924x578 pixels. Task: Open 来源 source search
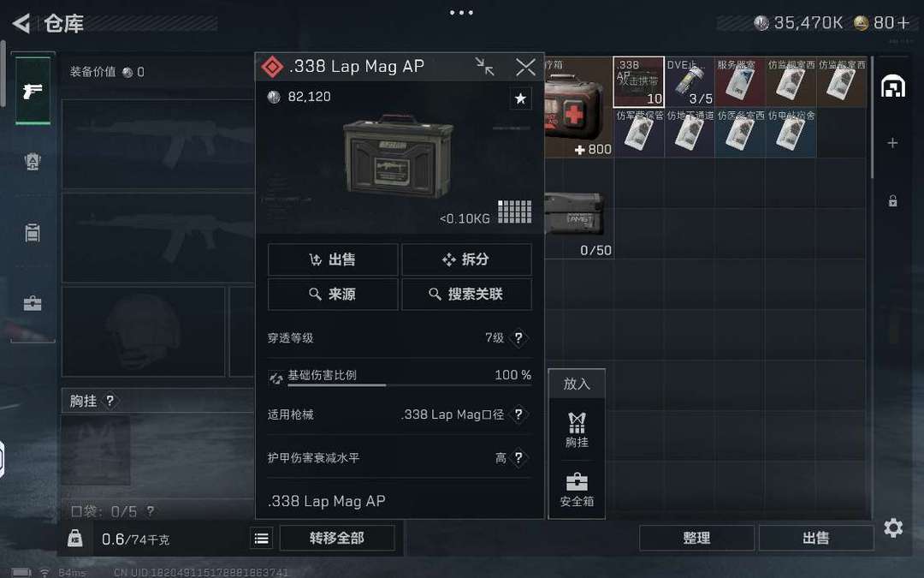(x=333, y=294)
